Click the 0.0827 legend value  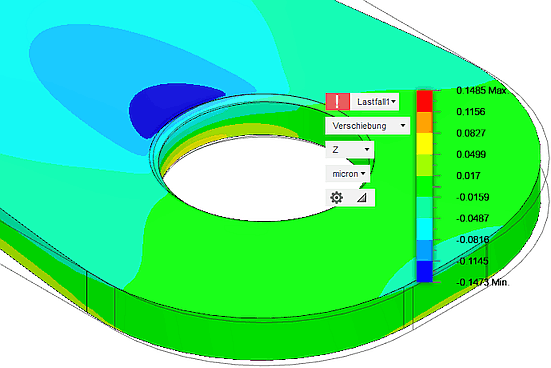point(471,133)
